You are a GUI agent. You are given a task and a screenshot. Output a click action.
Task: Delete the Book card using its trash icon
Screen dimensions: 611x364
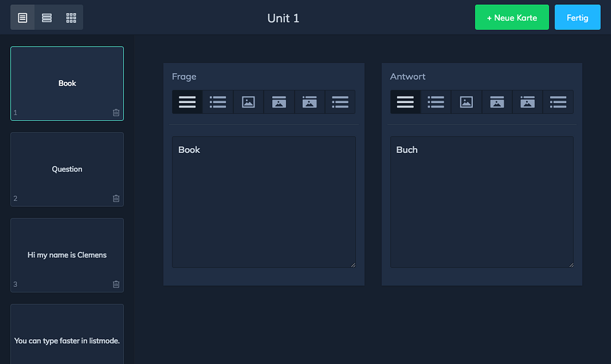pos(116,112)
